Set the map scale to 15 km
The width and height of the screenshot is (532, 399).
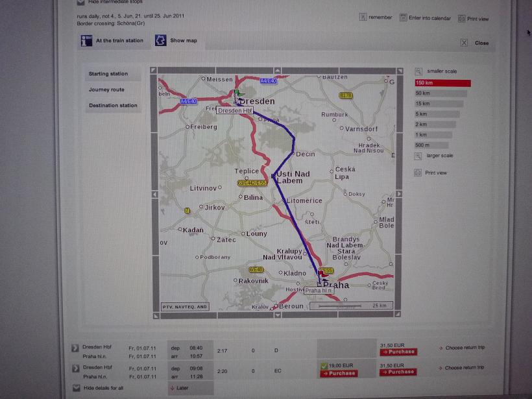439,104
